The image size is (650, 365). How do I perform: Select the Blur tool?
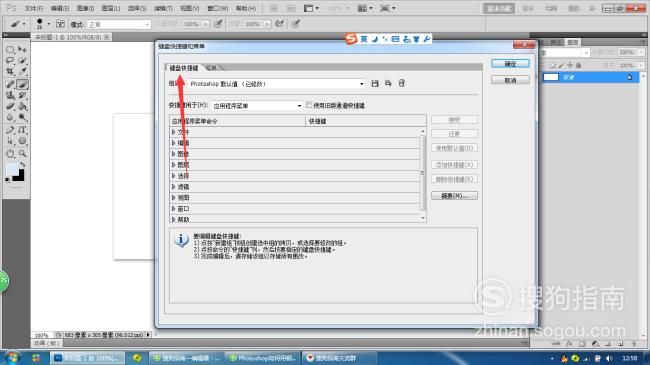click(x=10, y=117)
